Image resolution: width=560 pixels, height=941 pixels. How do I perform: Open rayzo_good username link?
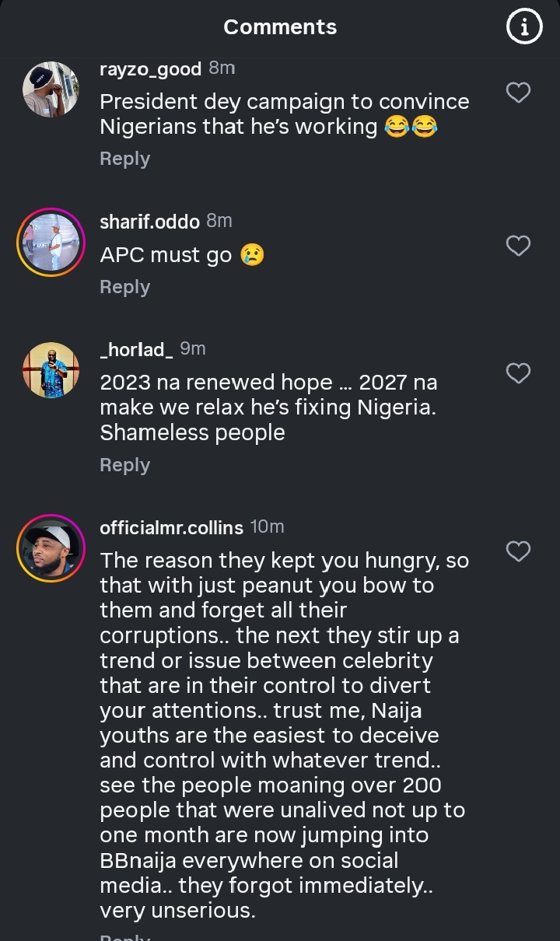pyautogui.click(x=151, y=68)
